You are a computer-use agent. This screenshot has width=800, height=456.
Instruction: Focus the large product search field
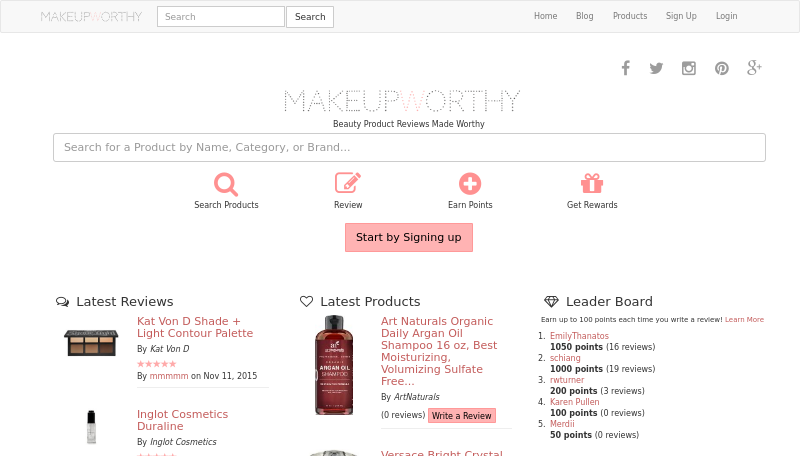tap(409, 147)
